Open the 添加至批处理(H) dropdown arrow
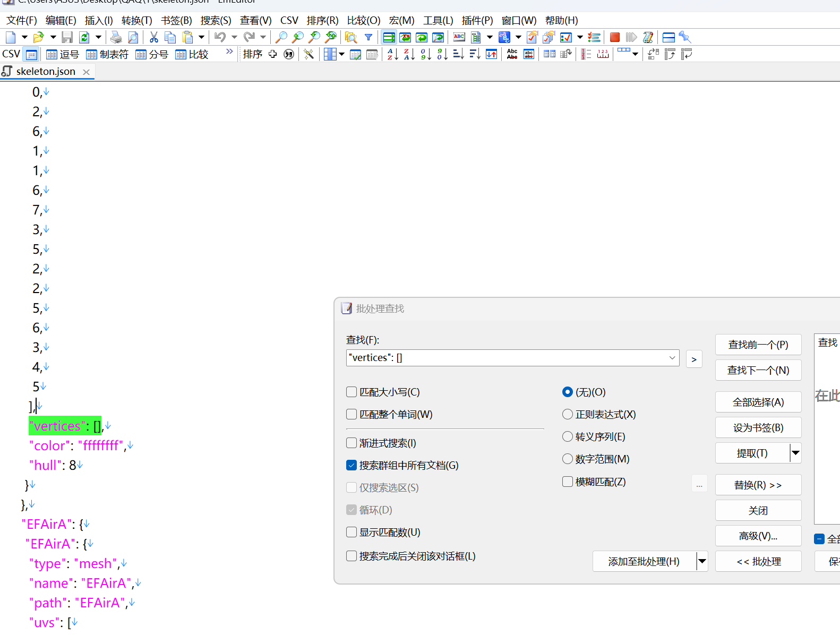The height and width of the screenshot is (635, 840). point(702,561)
